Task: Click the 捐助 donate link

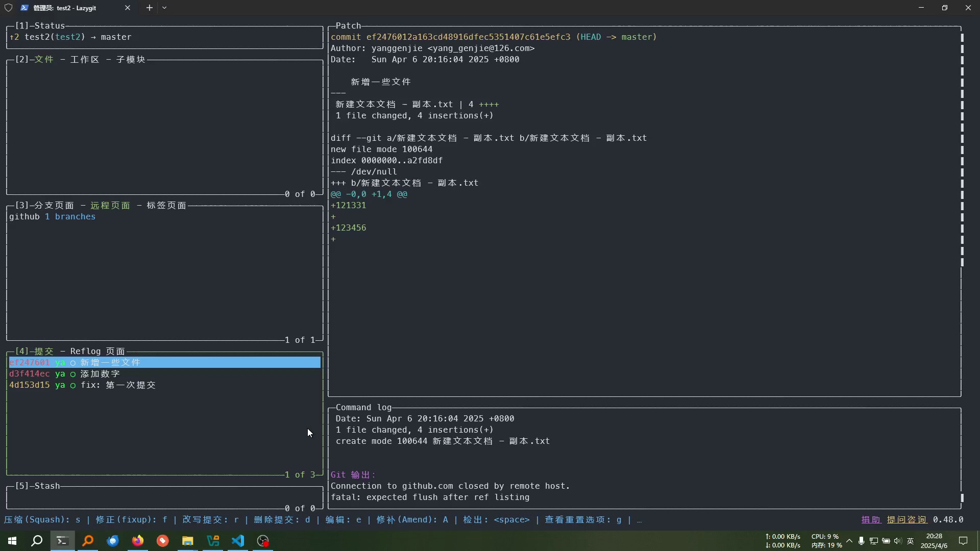Action: click(871, 519)
